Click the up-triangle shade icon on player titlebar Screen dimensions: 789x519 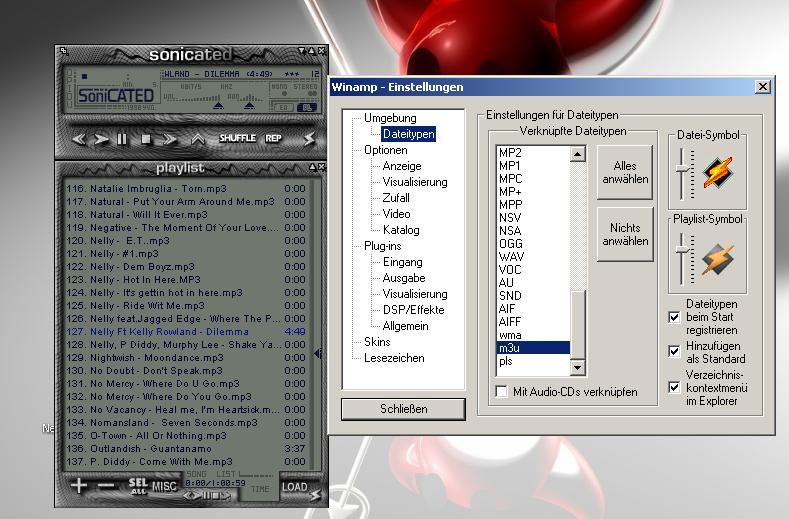[311, 51]
